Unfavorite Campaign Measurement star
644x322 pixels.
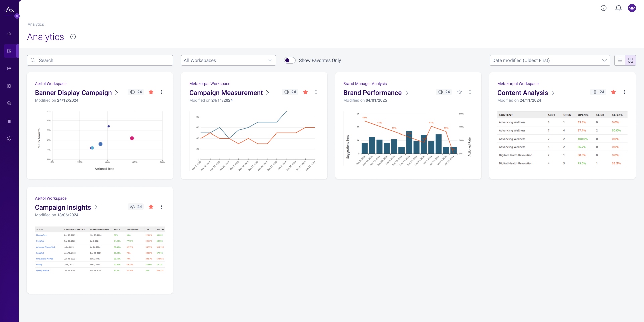click(305, 92)
